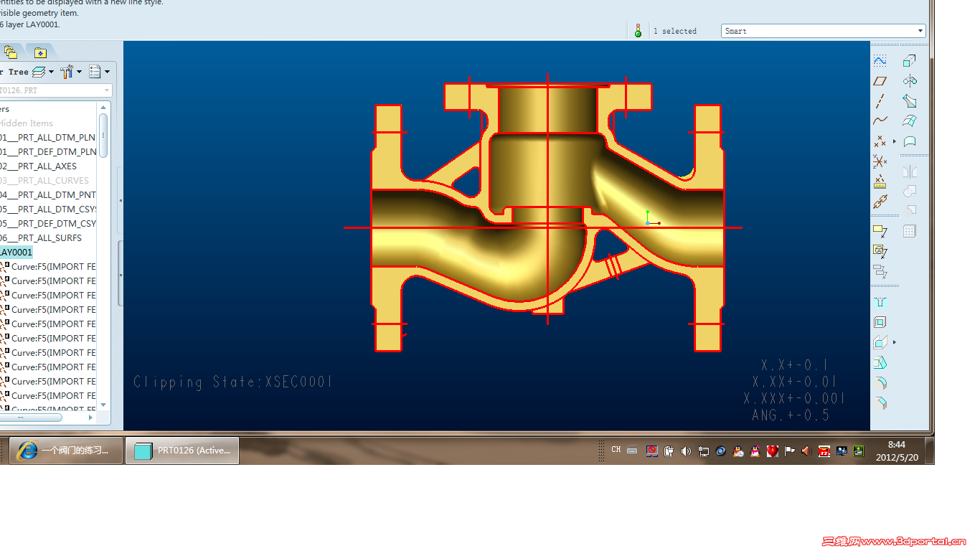This screenshot has height=551, width=980.
Task: Select the Datum Curve tool
Action: point(880,121)
